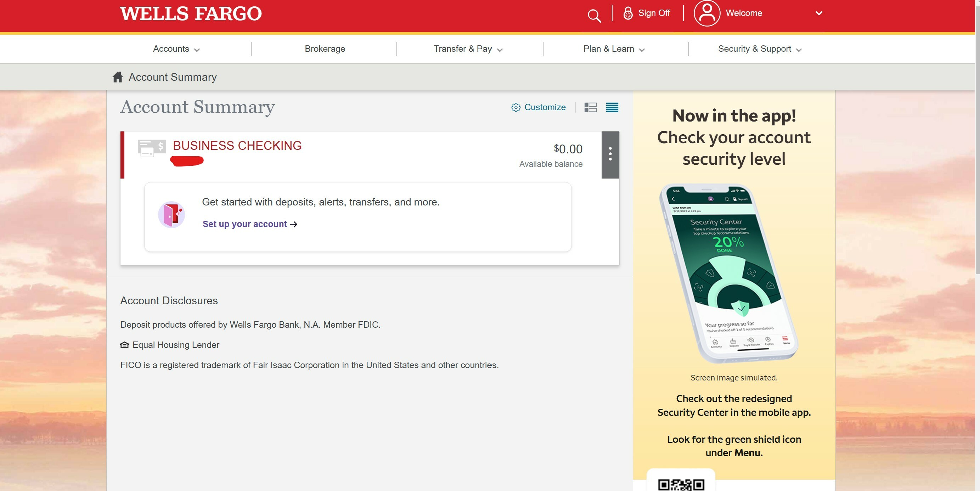Click the door illustration setup icon
This screenshot has height=491, width=980.
pyautogui.click(x=171, y=215)
